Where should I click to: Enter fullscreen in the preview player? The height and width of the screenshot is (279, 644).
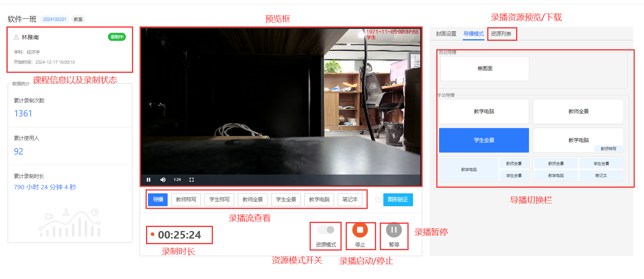coord(191,180)
